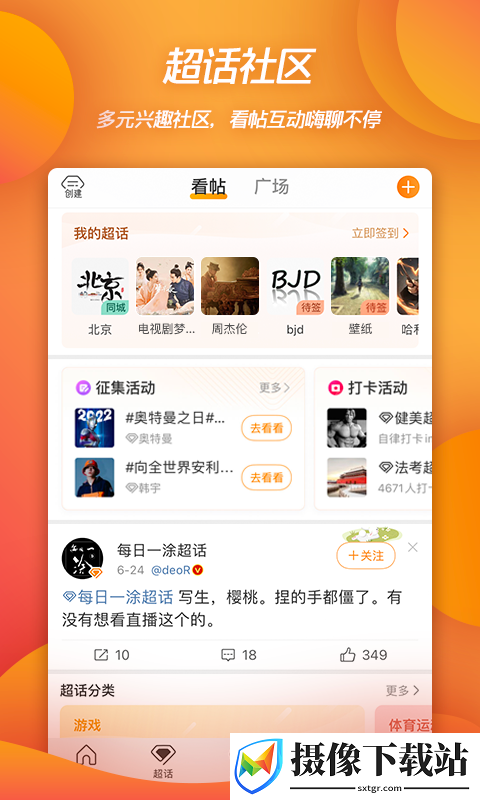Viewport: 480px width, 800px height.
Task: Follow 每日一涂超话 with 关注 button
Action: 366,556
